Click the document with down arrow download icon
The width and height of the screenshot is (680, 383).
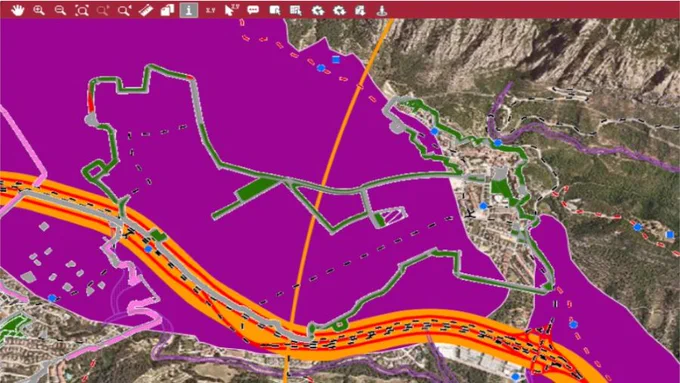[x=360, y=10]
